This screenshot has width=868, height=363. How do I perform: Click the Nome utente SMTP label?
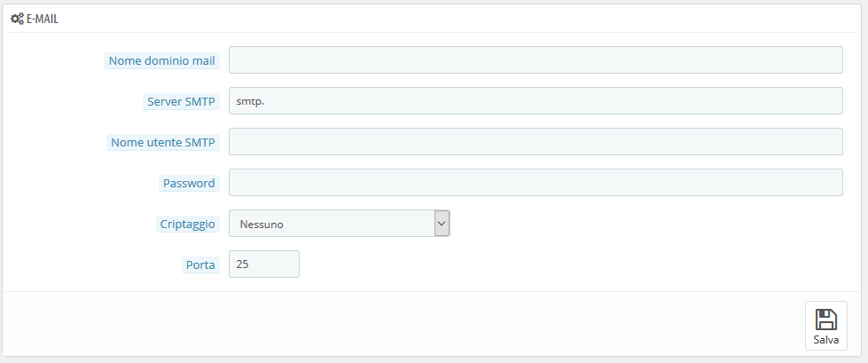[x=163, y=142]
